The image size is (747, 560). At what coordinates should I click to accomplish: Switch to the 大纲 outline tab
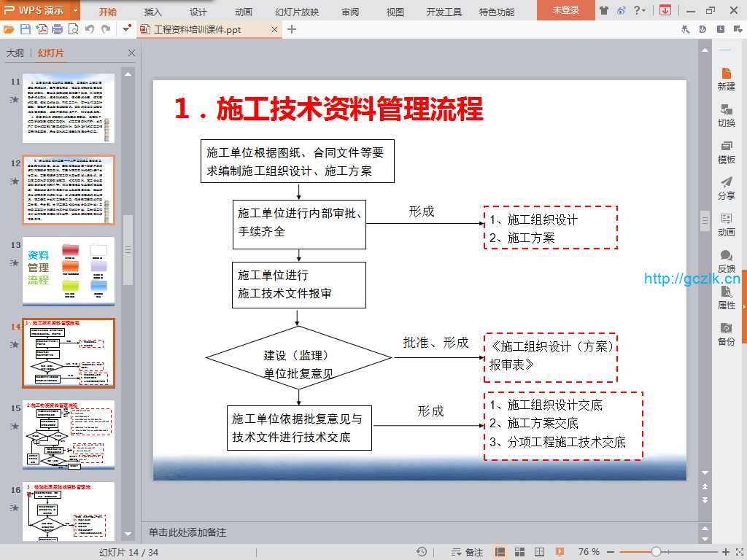pos(15,53)
